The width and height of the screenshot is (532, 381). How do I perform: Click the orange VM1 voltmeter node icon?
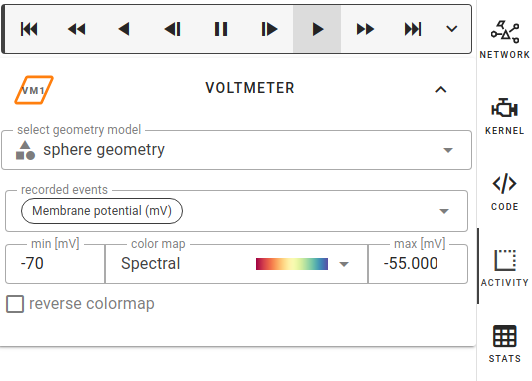pyautogui.click(x=34, y=90)
